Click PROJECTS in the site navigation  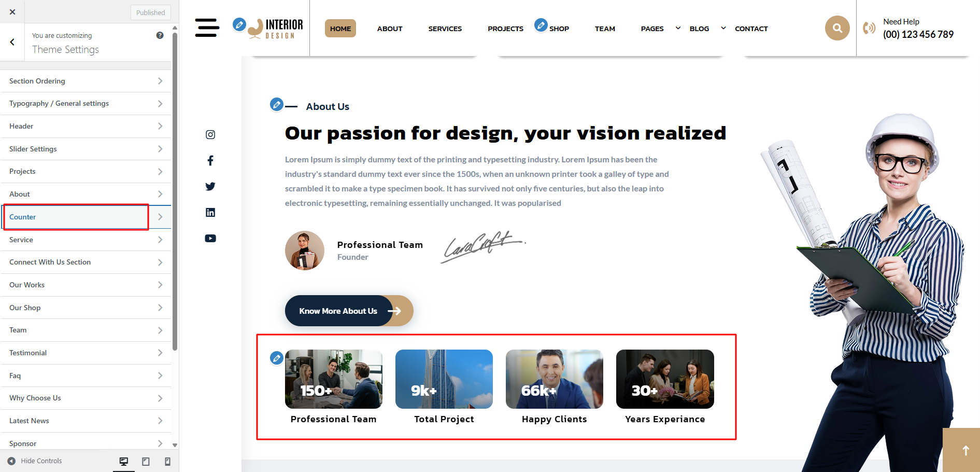tap(505, 29)
